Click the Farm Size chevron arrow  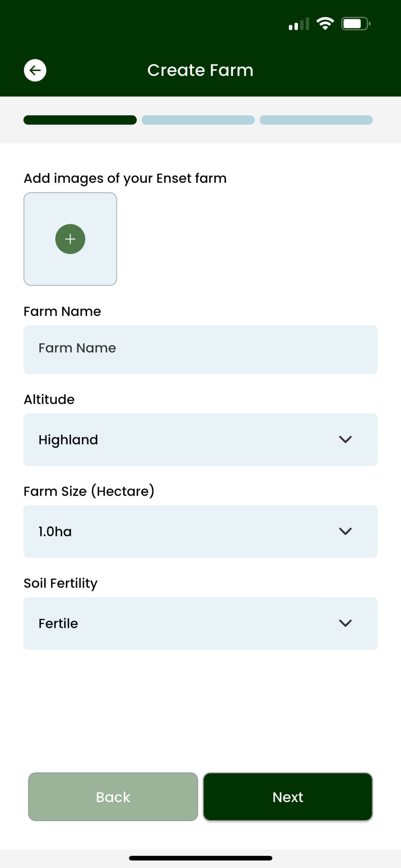tap(345, 531)
